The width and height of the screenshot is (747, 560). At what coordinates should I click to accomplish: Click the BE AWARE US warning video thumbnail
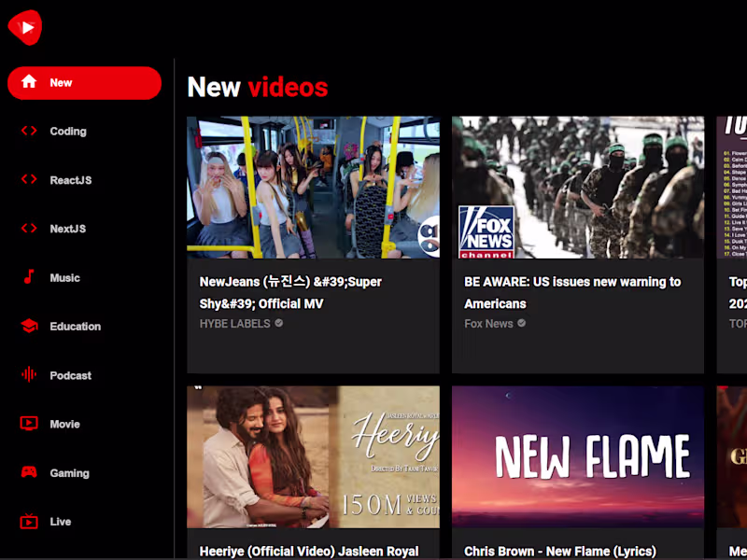tap(577, 188)
